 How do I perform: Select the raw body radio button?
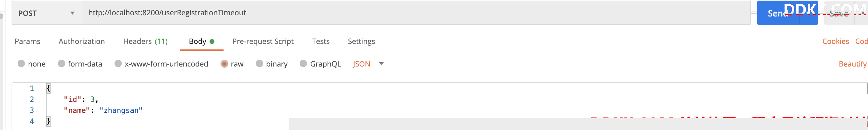(224, 63)
